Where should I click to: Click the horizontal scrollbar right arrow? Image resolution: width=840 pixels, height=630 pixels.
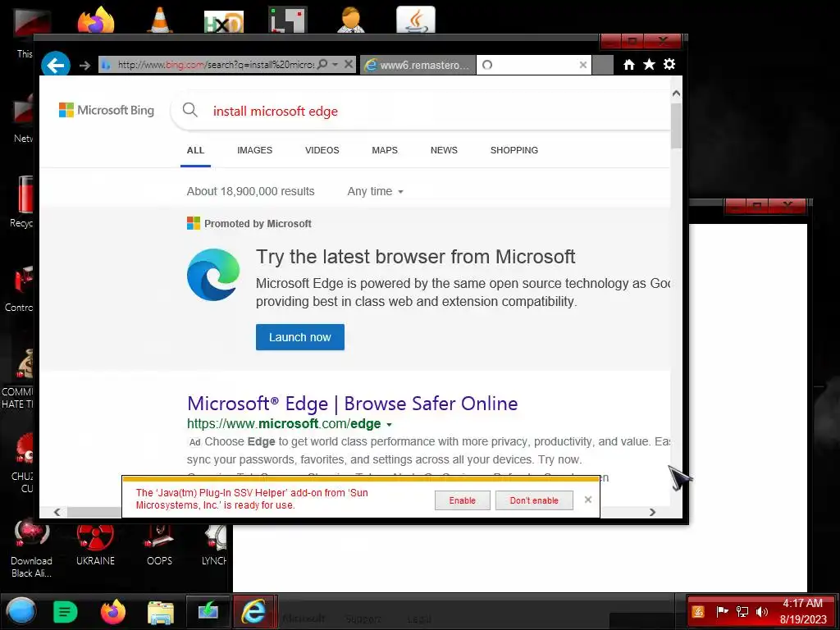tap(652, 512)
